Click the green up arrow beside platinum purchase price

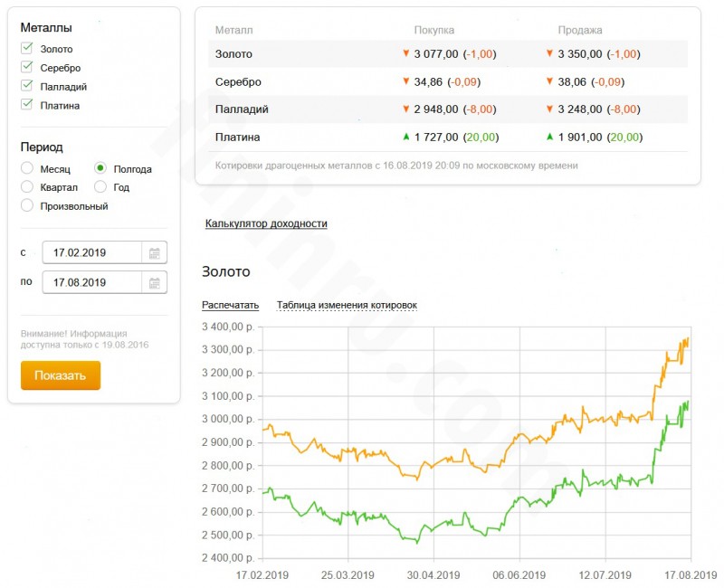pos(405,137)
